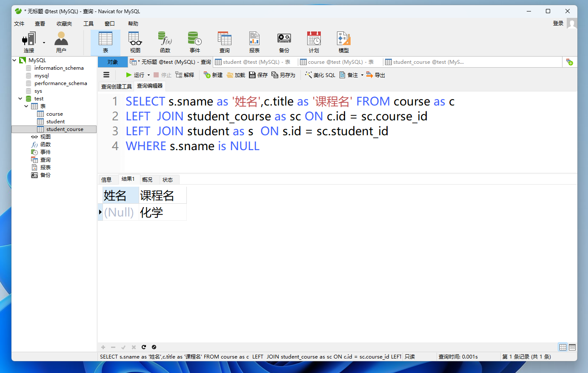Select the Query toolbar icon
Screen dimensions: 588x373
click(x=225, y=42)
